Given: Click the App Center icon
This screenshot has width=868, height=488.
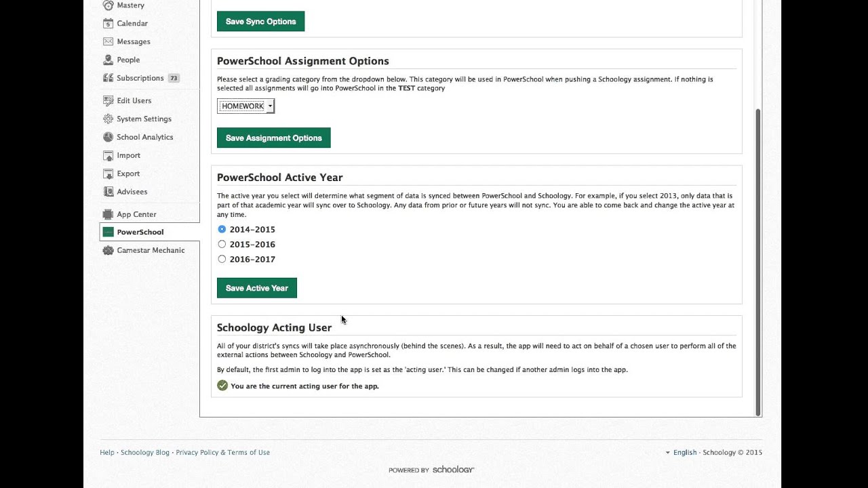Looking at the screenshot, I should click(108, 214).
